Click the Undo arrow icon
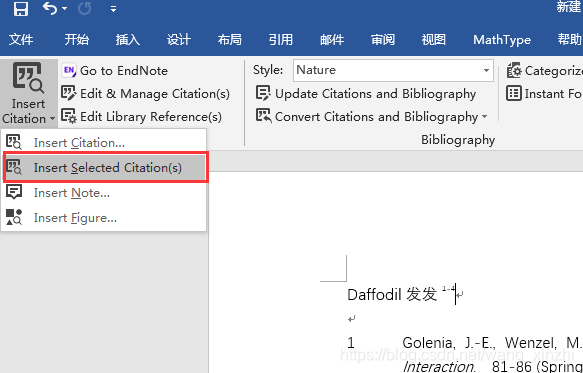 point(50,8)
